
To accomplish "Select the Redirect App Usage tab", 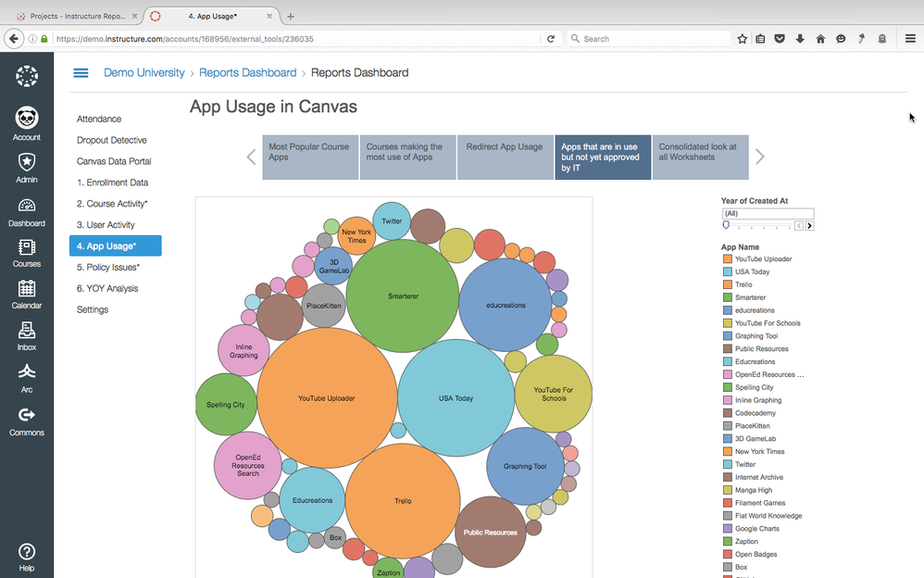I will (506, 157).
